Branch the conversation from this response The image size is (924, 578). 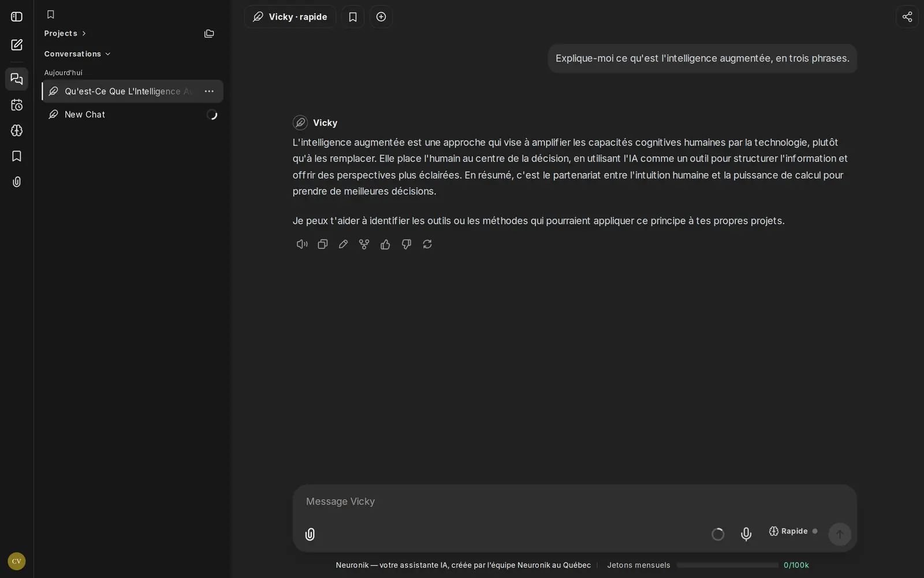pyautogui.click(x=364, y=244)
